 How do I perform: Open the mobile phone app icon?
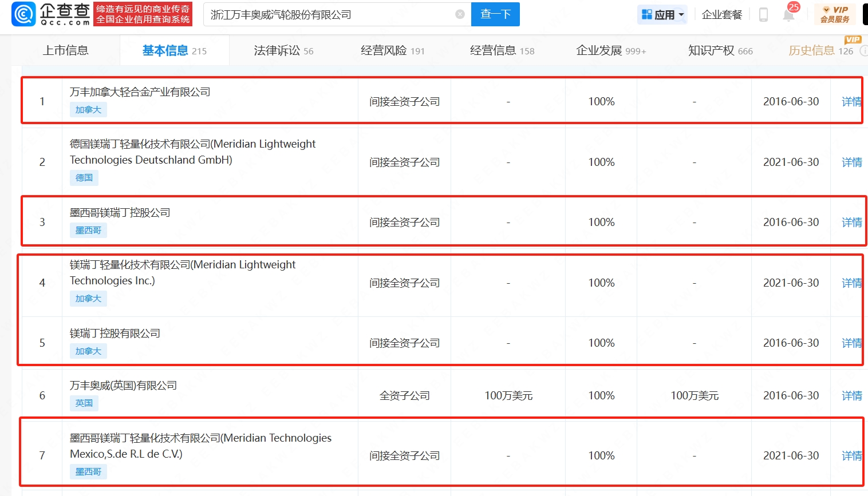pos(763,15)
